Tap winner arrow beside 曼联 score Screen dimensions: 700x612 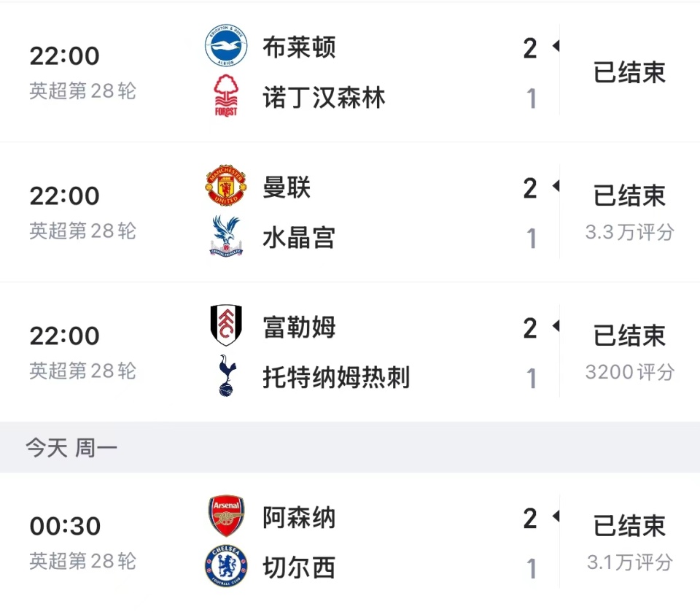556,187
